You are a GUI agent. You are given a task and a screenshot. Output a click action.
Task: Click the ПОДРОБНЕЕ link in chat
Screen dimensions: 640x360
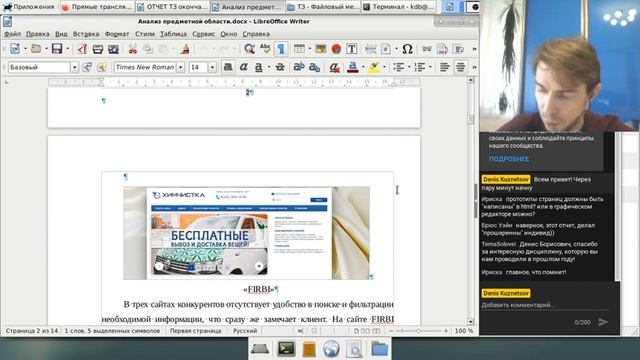(509, 159)
